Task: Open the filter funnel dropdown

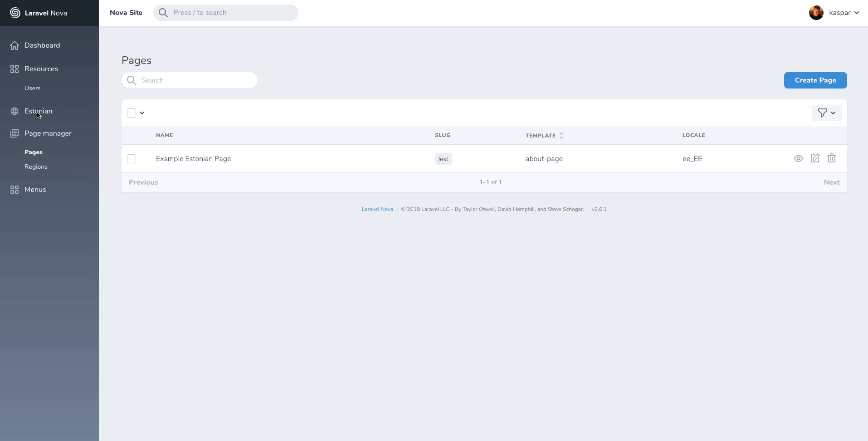Action: pyautogui.click(x=826, y=113)
